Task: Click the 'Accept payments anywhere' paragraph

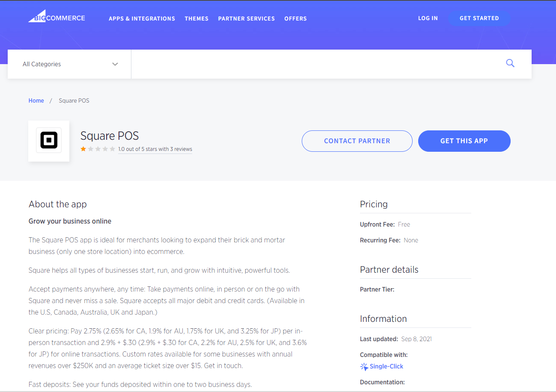Action: (167, 301)
